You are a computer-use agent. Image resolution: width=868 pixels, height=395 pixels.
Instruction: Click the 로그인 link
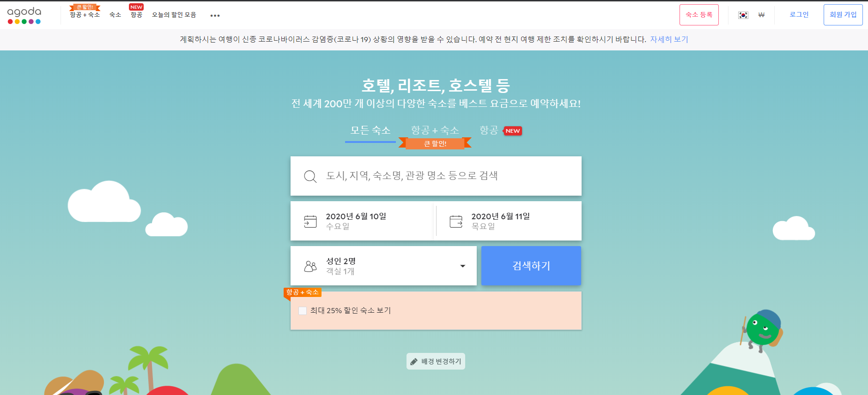pyautogui.click(x=799, y=15)
